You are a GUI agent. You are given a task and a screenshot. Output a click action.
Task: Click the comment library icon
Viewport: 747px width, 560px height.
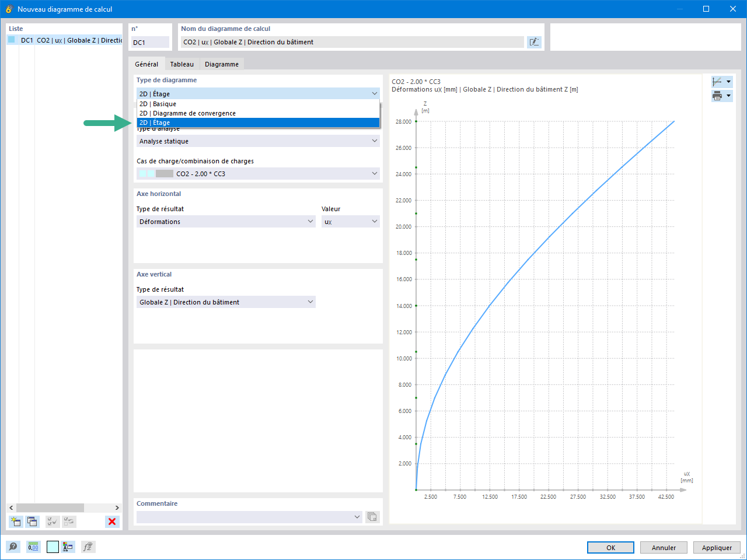tap(372, 517)
